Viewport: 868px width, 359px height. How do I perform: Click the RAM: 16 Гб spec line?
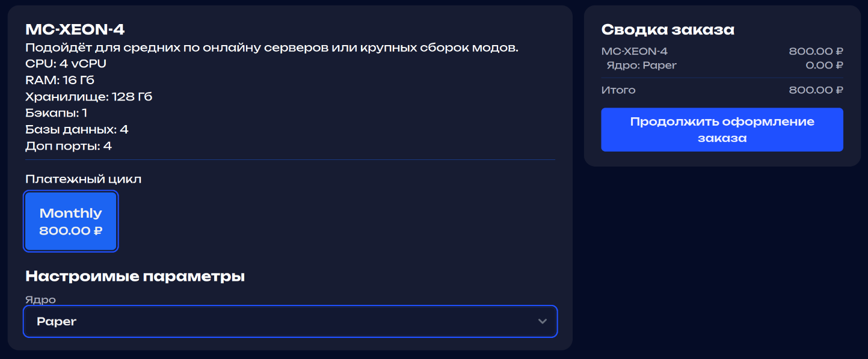click(60, 80)
